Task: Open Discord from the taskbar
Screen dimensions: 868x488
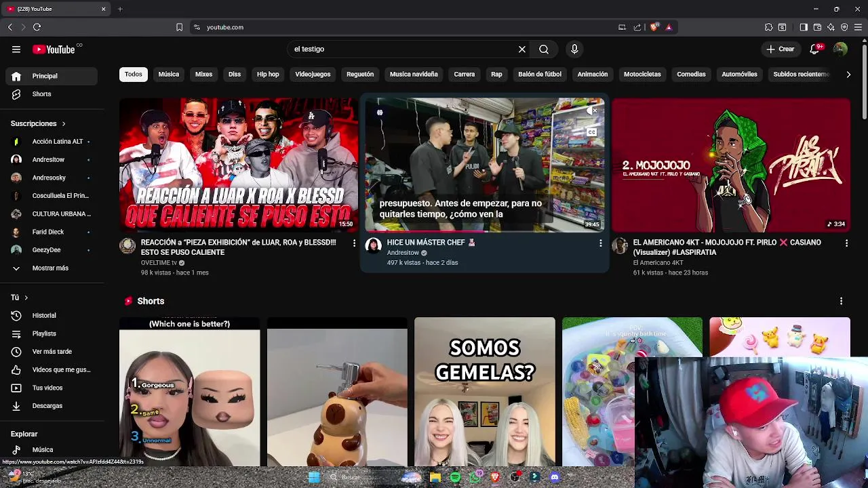Action: coord(555,477)
